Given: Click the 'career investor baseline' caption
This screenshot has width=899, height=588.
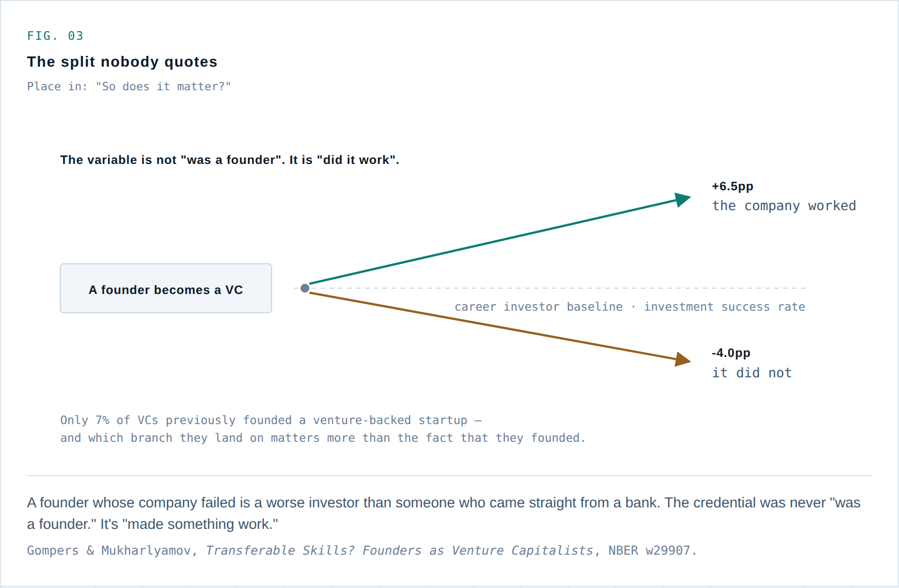Looking at the screenshot, I should [x=538, y=306].
